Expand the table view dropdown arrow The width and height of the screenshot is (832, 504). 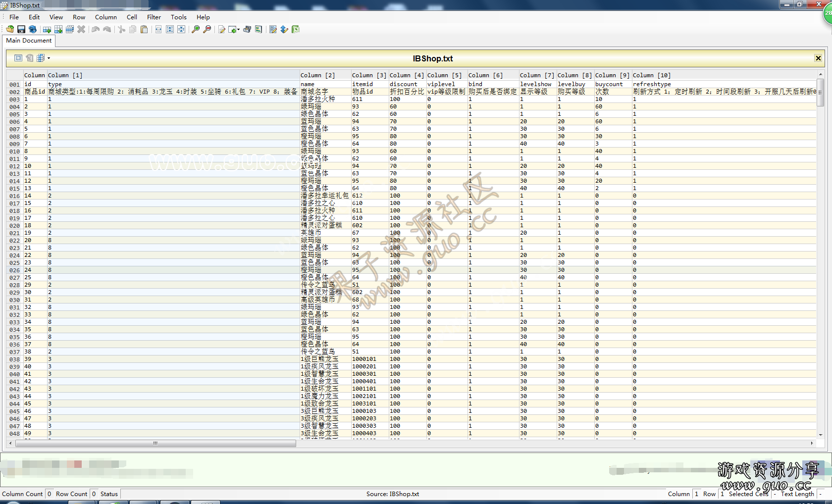pos(48,58)
